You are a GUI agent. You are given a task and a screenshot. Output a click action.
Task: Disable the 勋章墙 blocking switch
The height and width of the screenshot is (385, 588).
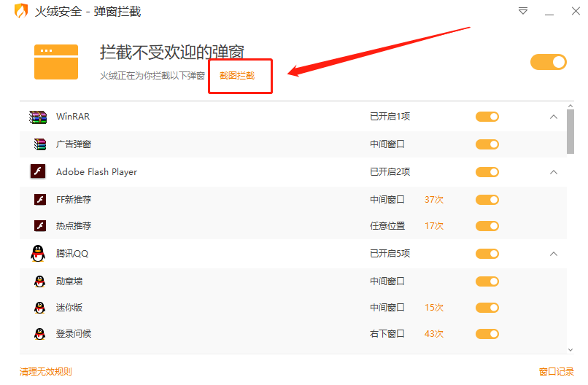tap(487, 281)
